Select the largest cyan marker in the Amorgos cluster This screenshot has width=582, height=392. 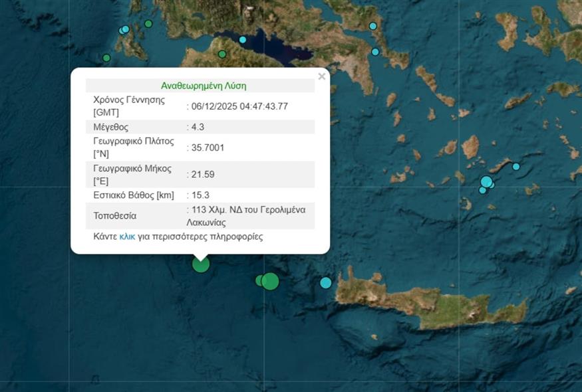[x=486, y=181]
